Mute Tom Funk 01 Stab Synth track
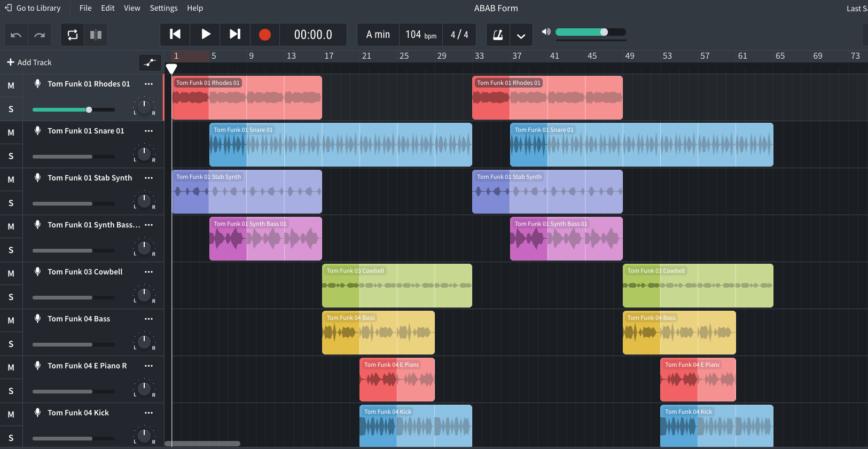The height and width of the screenshot is (449, 868). tap(11, 179)
